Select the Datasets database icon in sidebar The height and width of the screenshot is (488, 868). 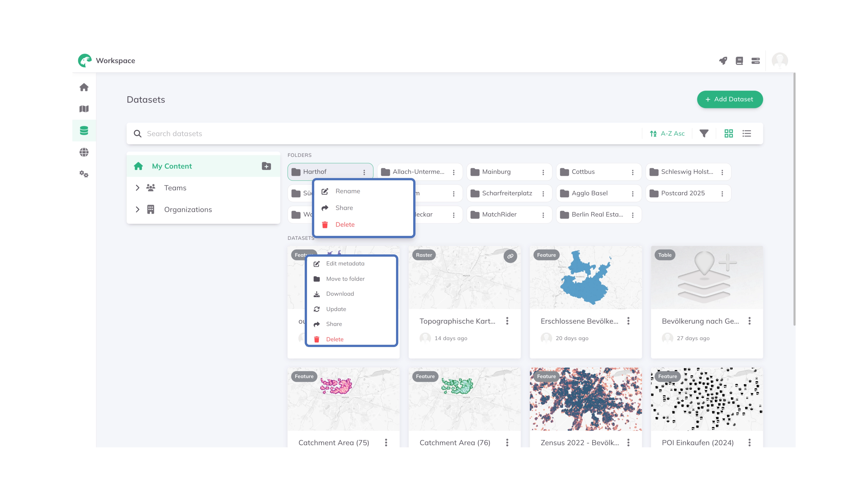pyautogui.click(x=84, y=130)
